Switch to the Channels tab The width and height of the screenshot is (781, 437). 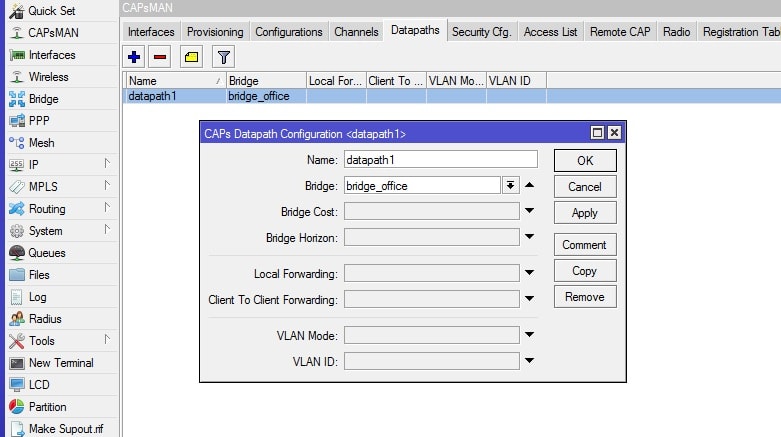[356, 32]
